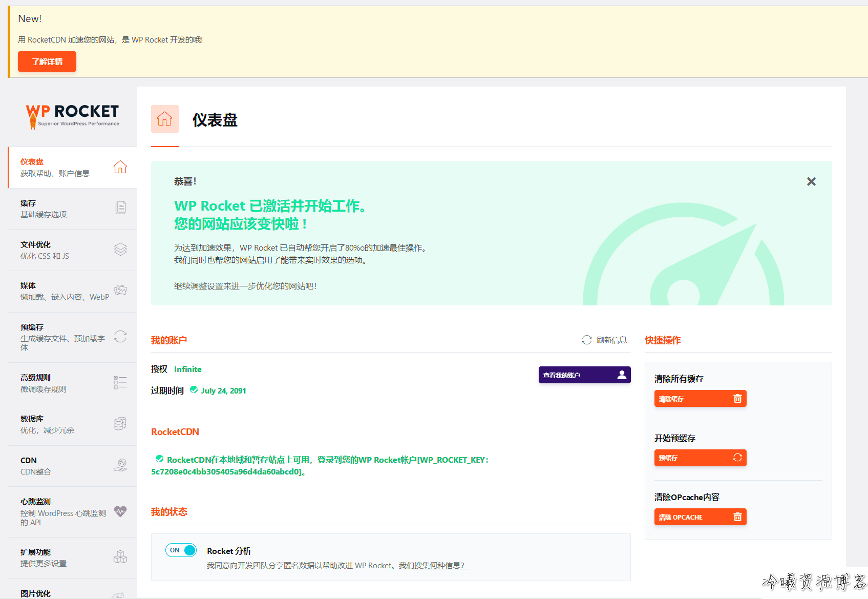The image size is (868, 599).
Task: Click the images icon beside 媒体
Action: click(x=120, y=290)
